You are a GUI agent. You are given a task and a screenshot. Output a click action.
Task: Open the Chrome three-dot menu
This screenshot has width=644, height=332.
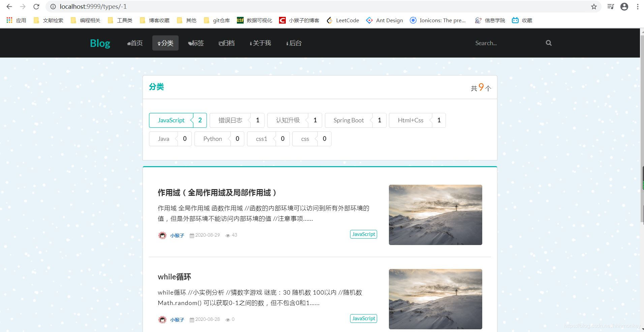point(638,6)
